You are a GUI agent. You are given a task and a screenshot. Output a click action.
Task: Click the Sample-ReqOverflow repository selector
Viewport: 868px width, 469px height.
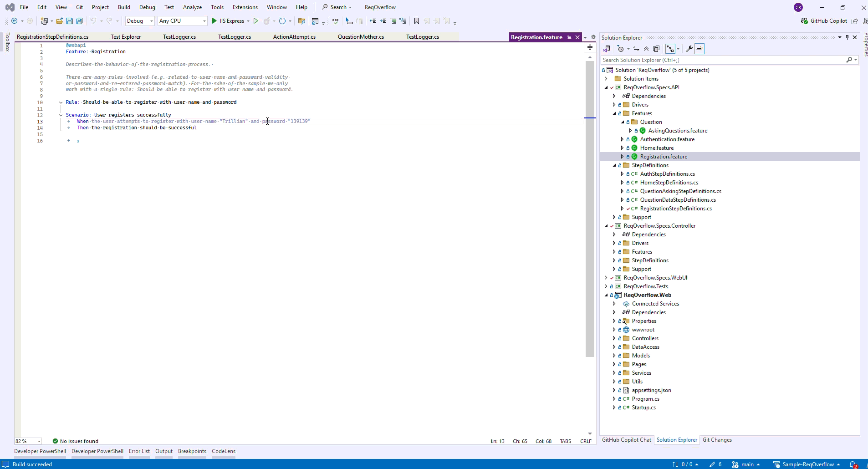[x=807, y=464]
